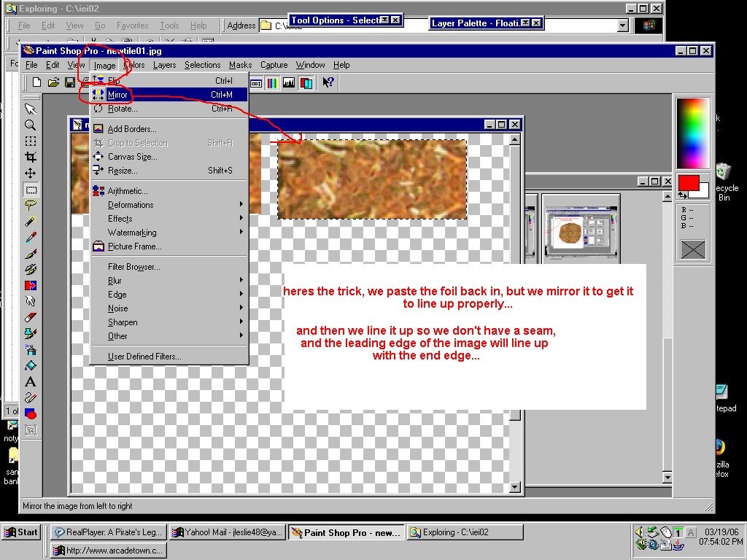Select the Object Selector tool

tap(31, 430)
